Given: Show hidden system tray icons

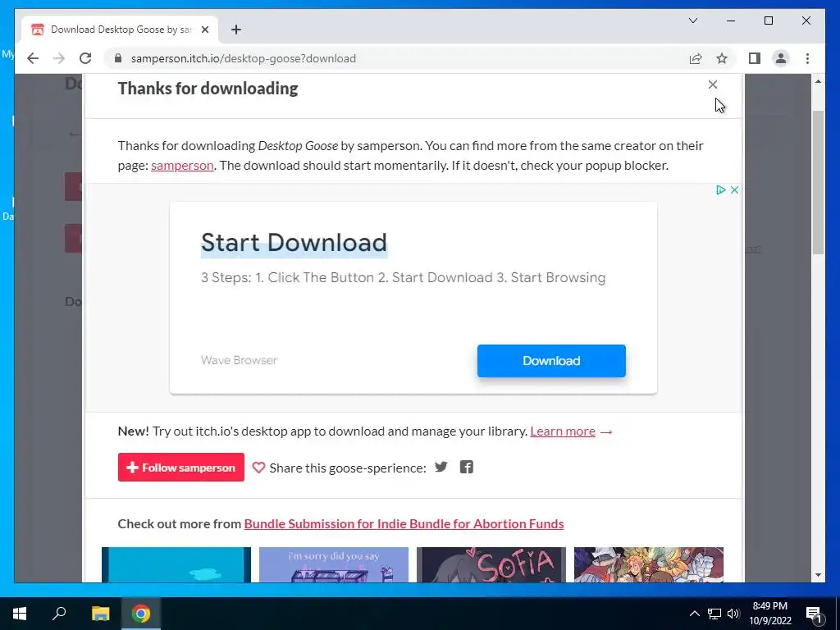Looking at the screenshot, I should [x=694, y=614].
